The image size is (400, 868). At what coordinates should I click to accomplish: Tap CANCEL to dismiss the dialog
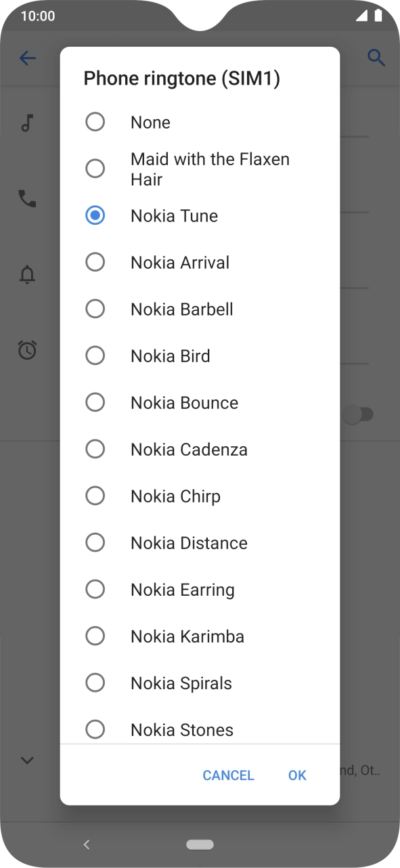tap(228, 775)
